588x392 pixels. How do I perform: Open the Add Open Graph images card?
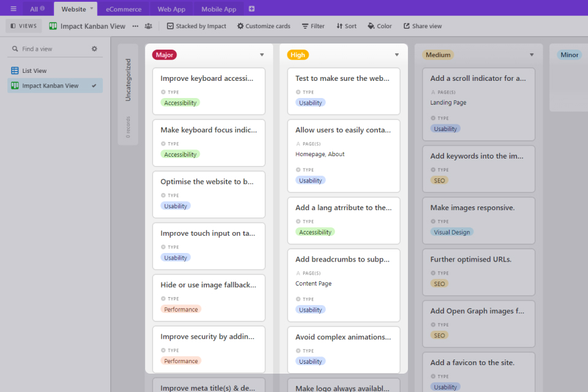pyautogui.click(x=478, y=324)
